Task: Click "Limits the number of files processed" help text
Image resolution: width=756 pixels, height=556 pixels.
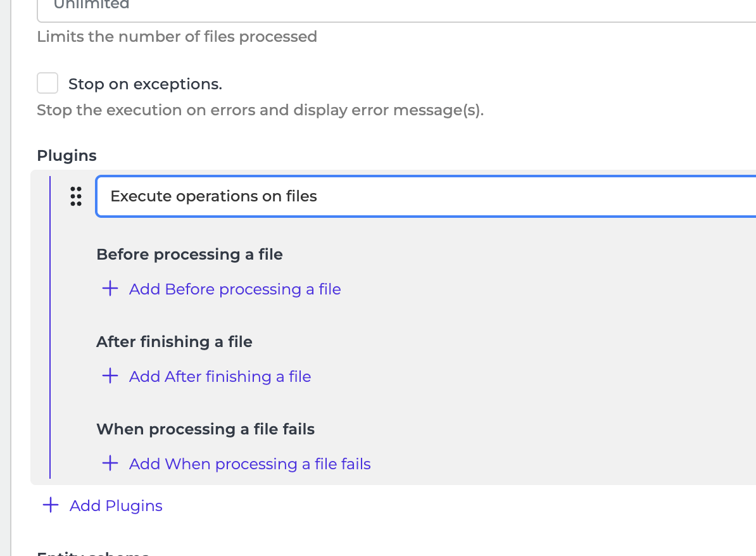Action: click(x=177, y=37)
